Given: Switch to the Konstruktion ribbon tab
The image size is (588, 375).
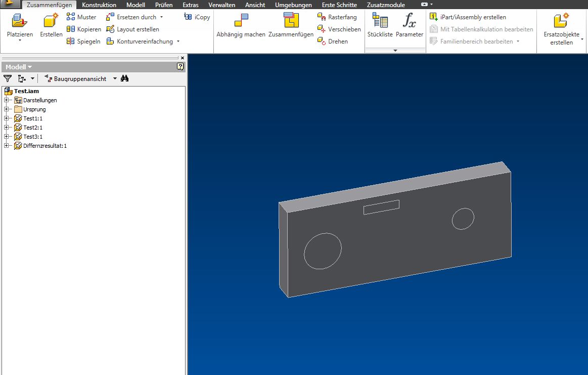Looking at the screenshot, I should (x=99, y=5).
